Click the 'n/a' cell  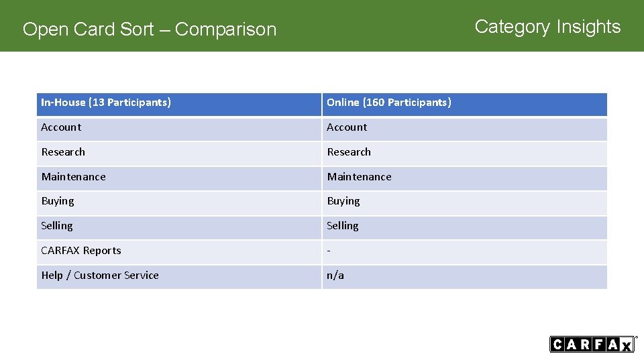tap(335, 276)
